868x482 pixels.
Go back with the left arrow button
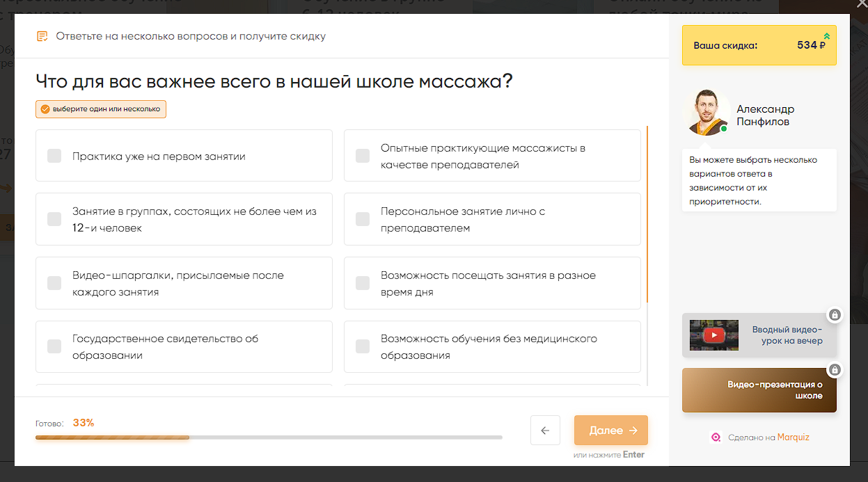[545, 431]
